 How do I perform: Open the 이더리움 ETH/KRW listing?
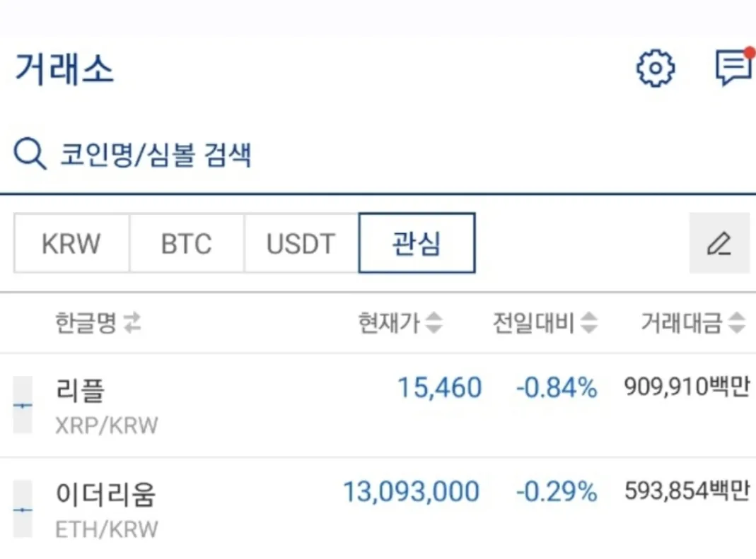pyautogui.click(x=106, y=509)
